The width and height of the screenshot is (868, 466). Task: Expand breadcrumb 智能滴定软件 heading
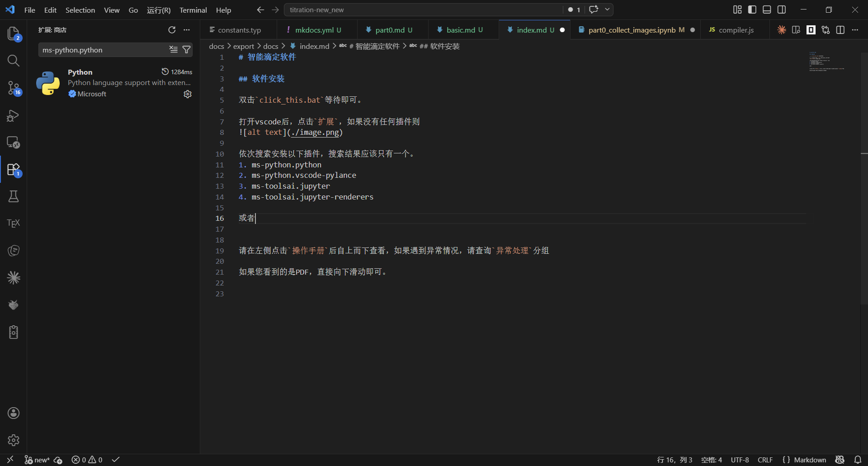pyautogui.click(x=374, y=46)
